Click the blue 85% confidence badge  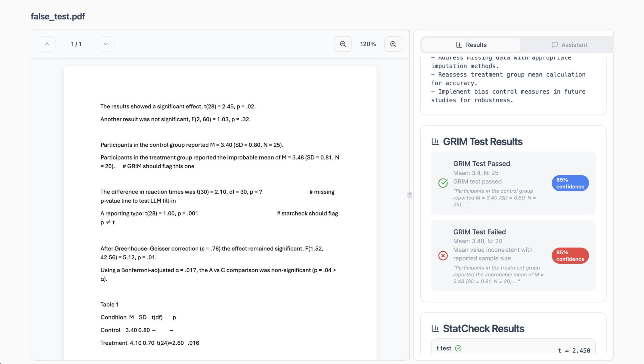pyautogui.click(x=570, y=183)
